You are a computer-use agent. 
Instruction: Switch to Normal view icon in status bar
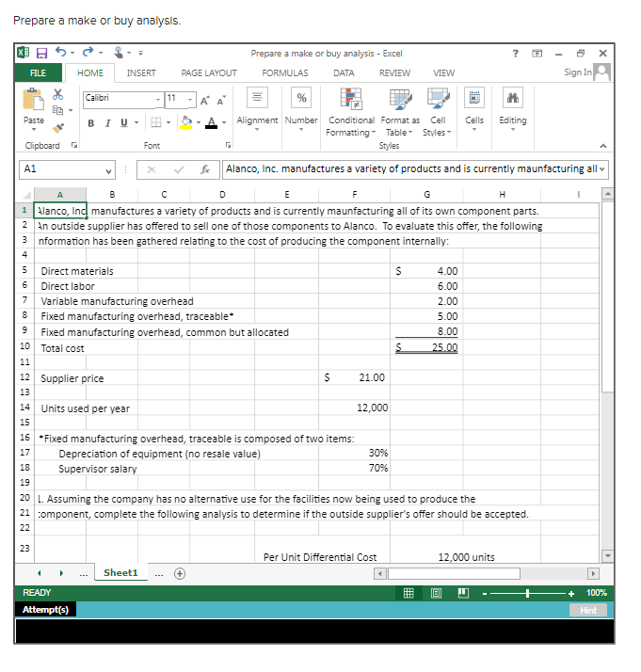(409, 593)
